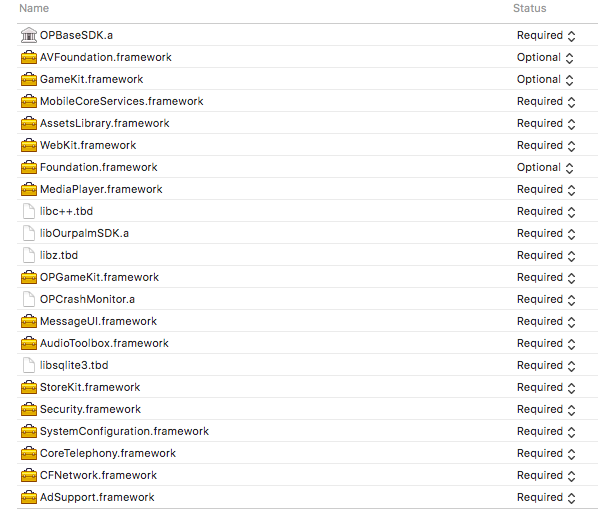Open the status dropdown for Foundation.framework
This screenshot has width=598, height=511.
545,167
